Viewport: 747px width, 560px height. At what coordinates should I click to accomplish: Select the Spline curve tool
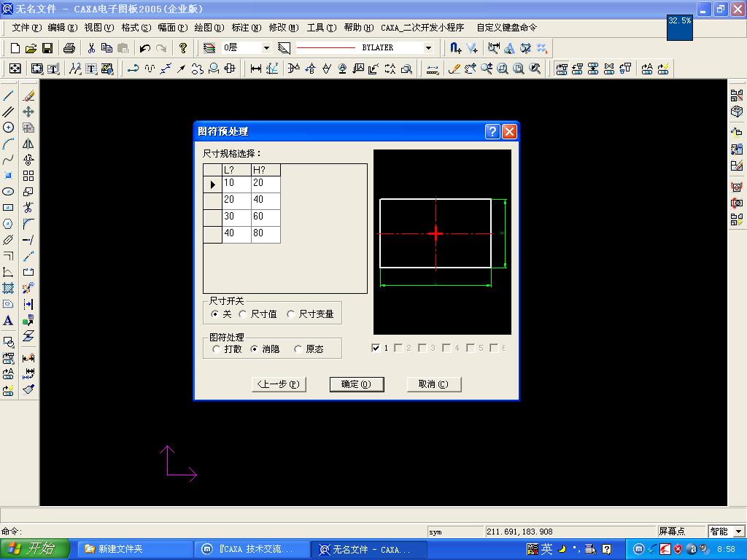(8, 160)
